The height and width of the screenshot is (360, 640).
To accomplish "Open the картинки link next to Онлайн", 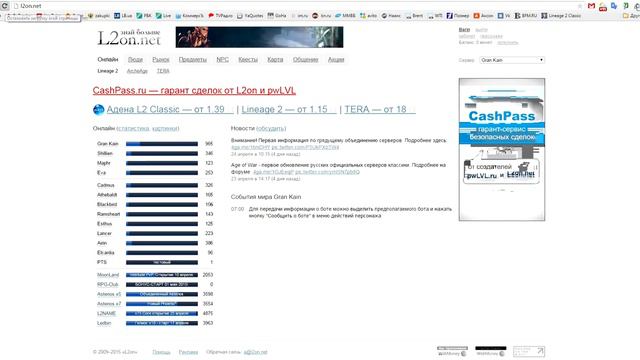I will pos(165,128).
